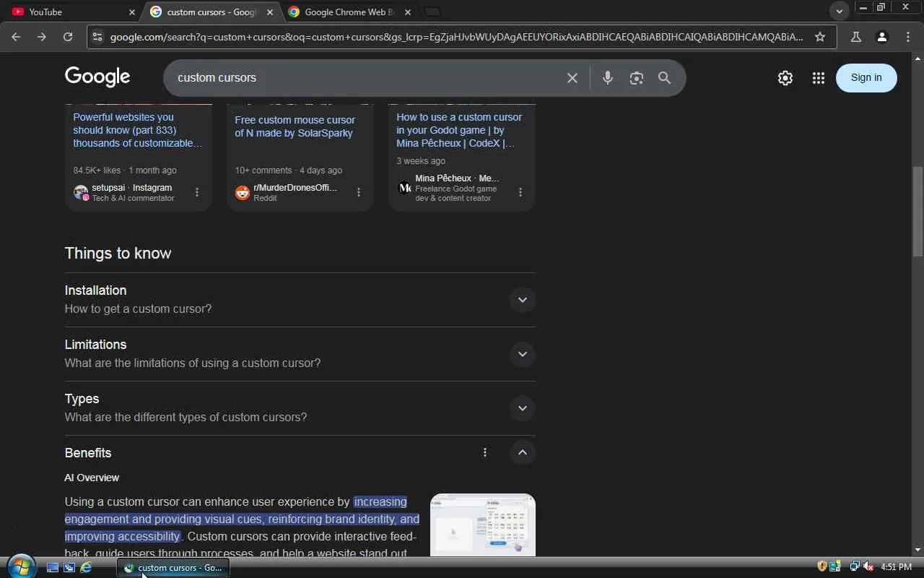This screenshot has height=578, width=924.
Task: Click the 'Benefits' heading text
Action: [x=88, y=453]
